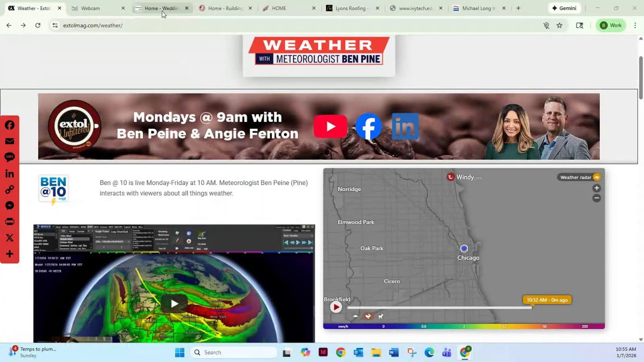Open the Windows Start menu
This screenshot has height=362, width=644.
click(180, 352)
